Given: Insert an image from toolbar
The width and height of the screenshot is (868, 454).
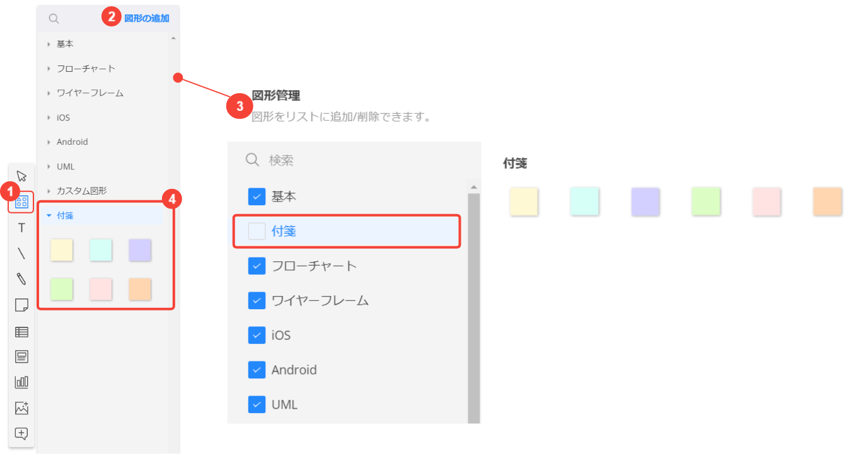Looking at the screenshot, I should click(x=21, y=408).
